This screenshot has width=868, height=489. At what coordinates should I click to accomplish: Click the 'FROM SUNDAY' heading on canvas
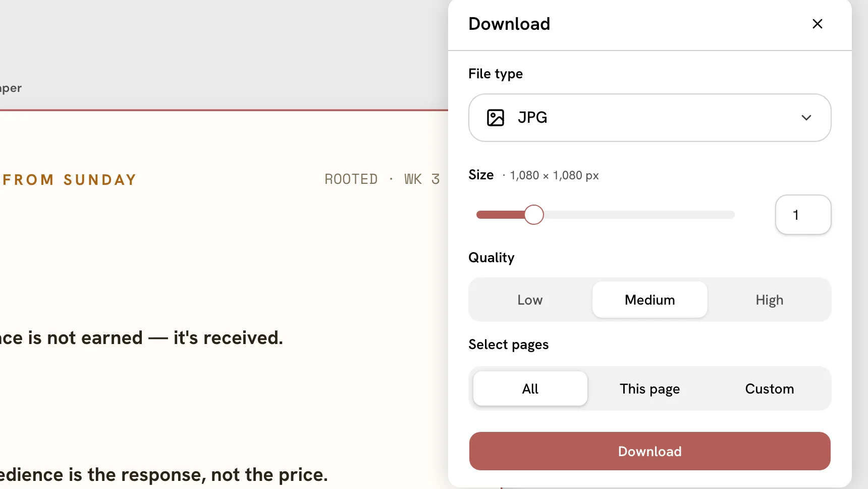tap(69, 180)
